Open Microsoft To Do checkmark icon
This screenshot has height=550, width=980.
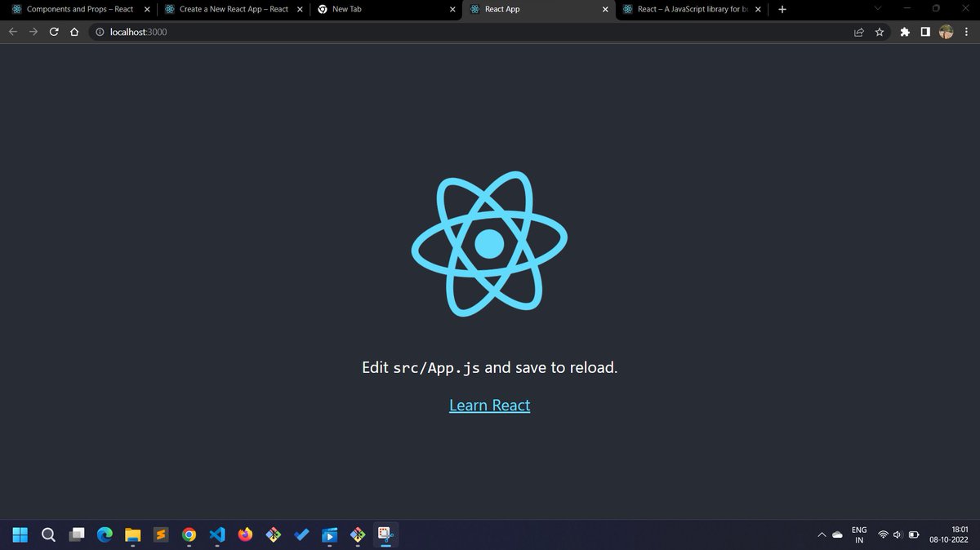pyautogui.click(x=301, y=535)
